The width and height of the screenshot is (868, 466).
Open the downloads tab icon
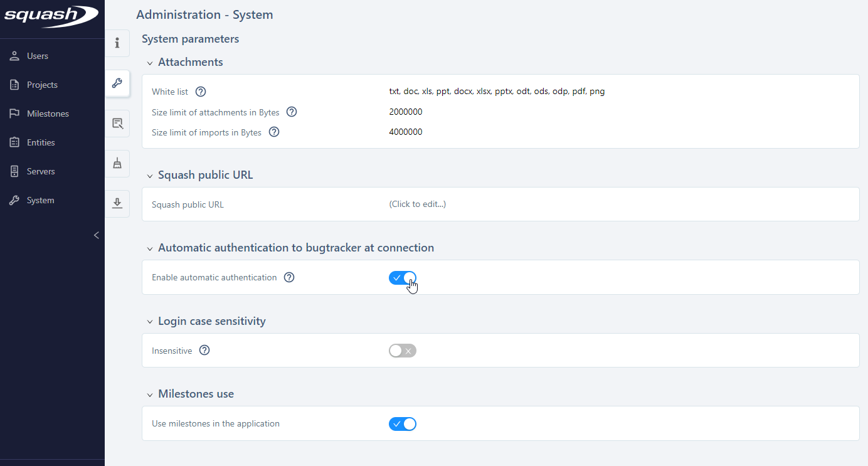tap(117, 204)
